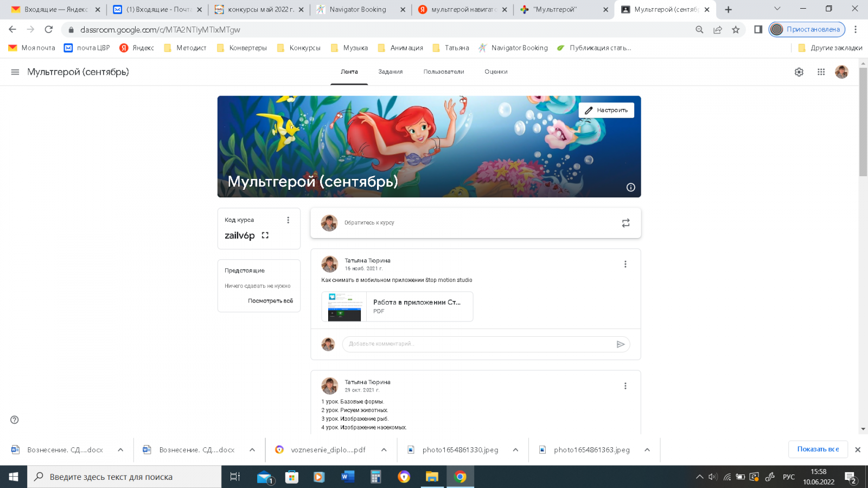Bookmark this page with star icon

pos(736,30)
